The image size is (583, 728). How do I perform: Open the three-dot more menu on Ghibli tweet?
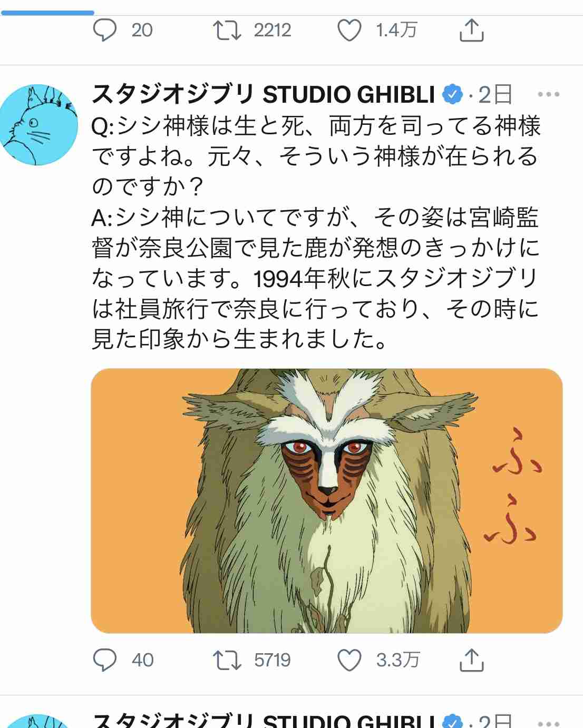tap(548, 95)
